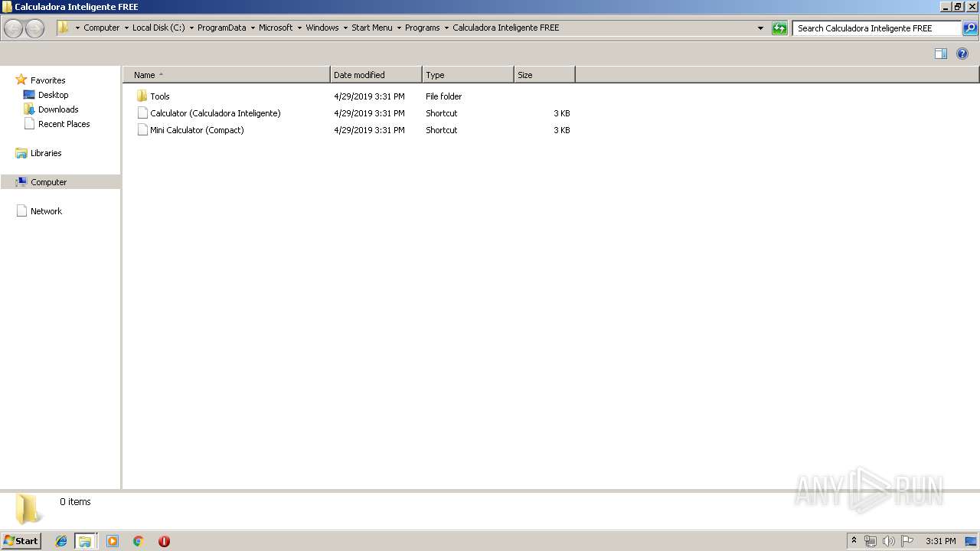Expand the dropdown arrow after Microsoft breadcrumb
980x551 pixels.
(299, 28)
